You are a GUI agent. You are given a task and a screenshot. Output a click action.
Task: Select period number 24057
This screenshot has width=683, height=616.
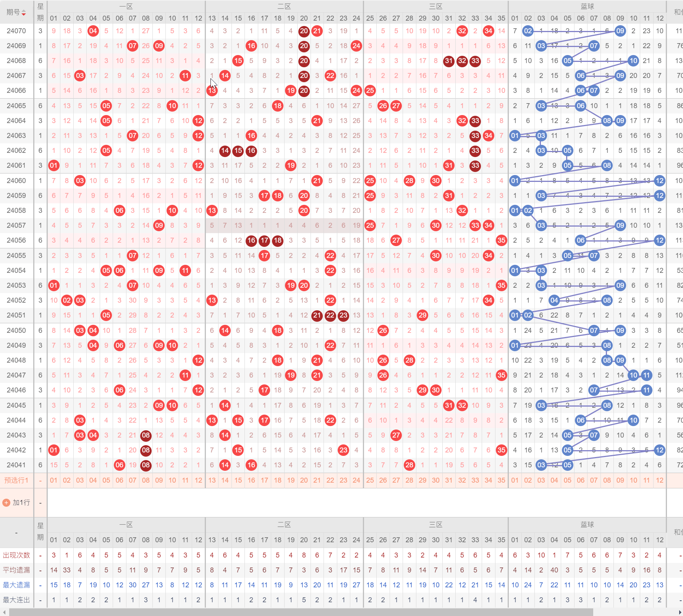click(16, 225)
